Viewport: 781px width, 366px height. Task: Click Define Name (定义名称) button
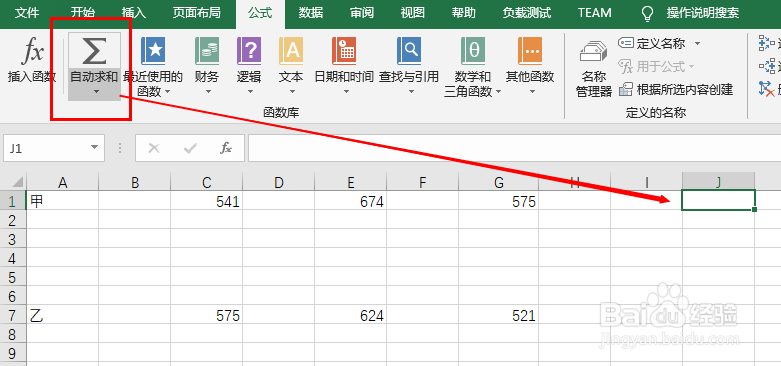point(652,43)
